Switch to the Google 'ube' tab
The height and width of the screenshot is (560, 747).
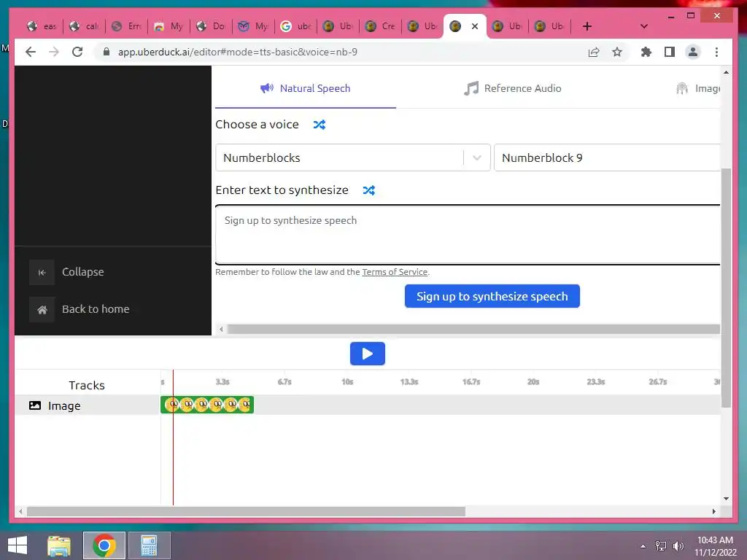pyautogui.click(x=296, y=26)
